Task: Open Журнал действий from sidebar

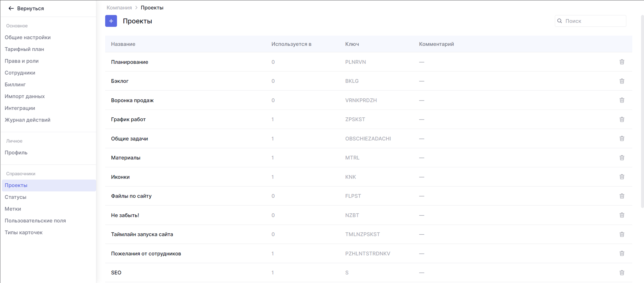Action: click(28, 120)
